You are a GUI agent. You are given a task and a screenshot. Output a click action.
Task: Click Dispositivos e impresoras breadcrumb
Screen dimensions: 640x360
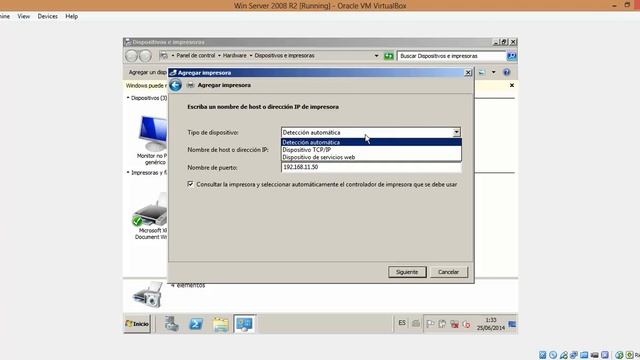pyautogui.click(x=284, y=56)
